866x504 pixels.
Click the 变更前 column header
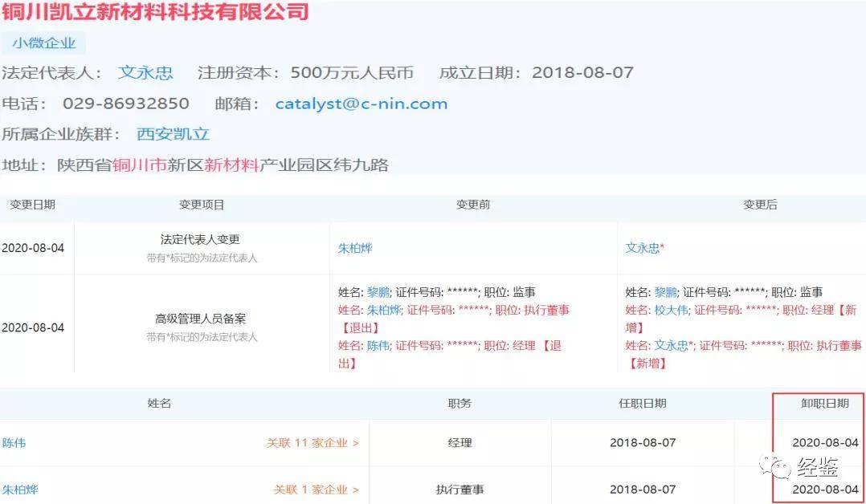click(472, 205)
